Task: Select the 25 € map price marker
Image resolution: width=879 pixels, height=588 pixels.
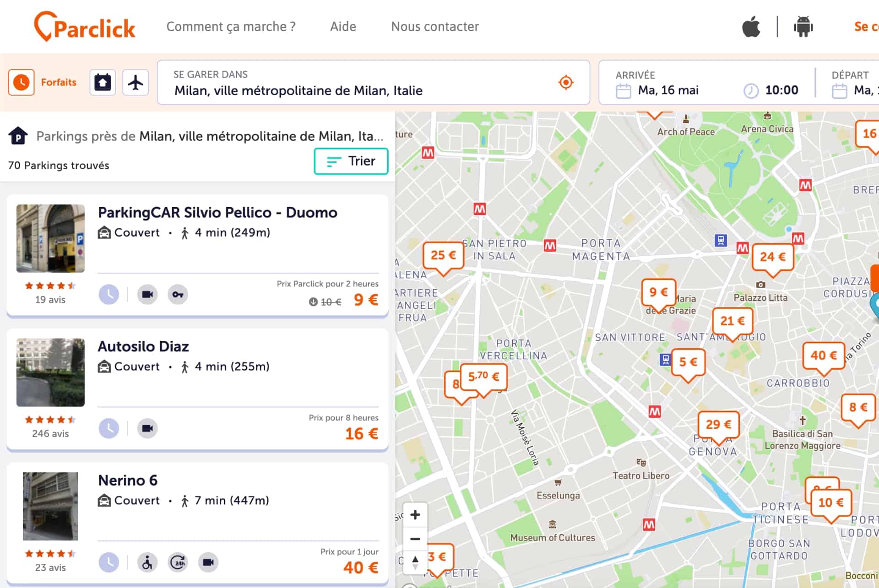Action: point(443,257)
